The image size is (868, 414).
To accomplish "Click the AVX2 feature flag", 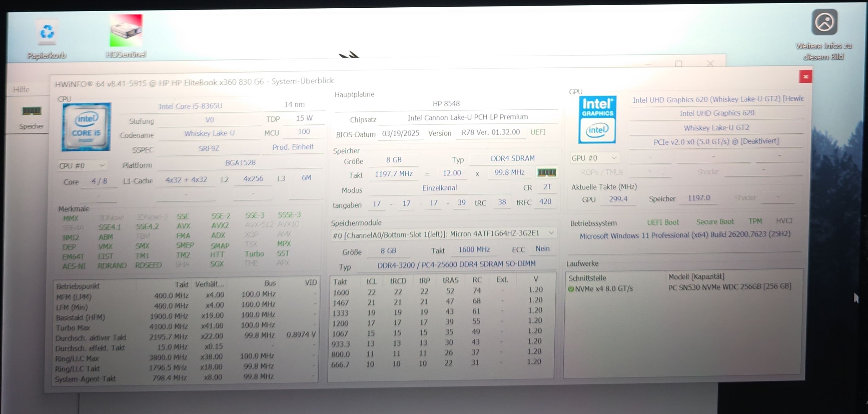I will click(220, 225).
